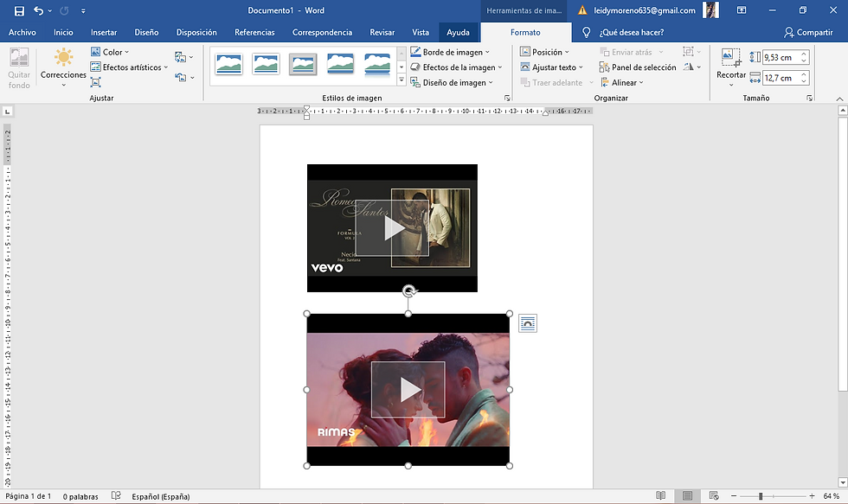Open the Posición dropdown
Viewport: 848px width, 504px height.
coord(544,52)
